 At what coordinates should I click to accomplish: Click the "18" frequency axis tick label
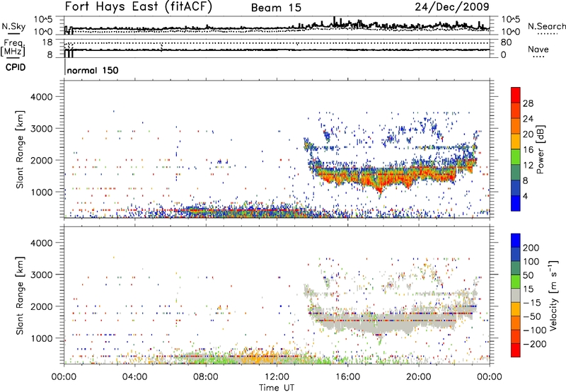tap(47, 42)
